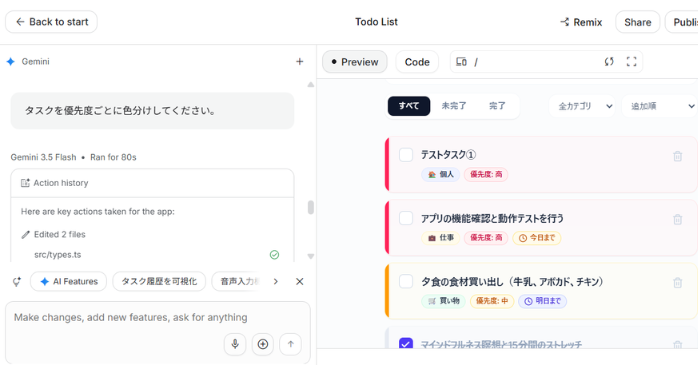698x365 pixels.
Task: Click the Edited 2 files pencil icon
Action: coord(25,235)
